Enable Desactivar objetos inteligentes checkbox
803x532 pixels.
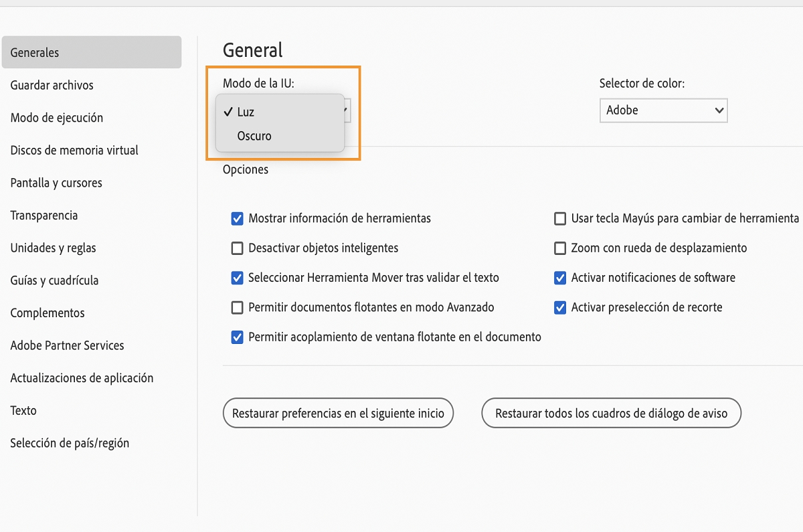[x=237, y=248]
